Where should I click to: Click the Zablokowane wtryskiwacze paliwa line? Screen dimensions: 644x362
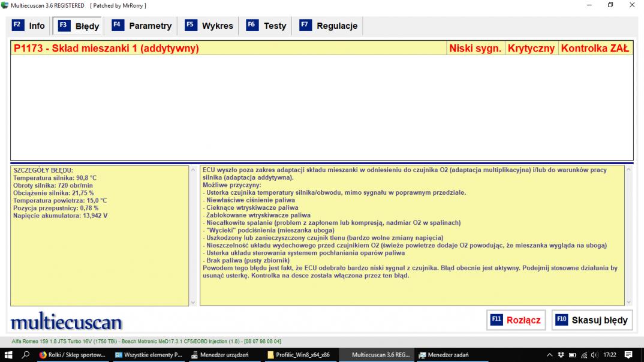(257, 215)
